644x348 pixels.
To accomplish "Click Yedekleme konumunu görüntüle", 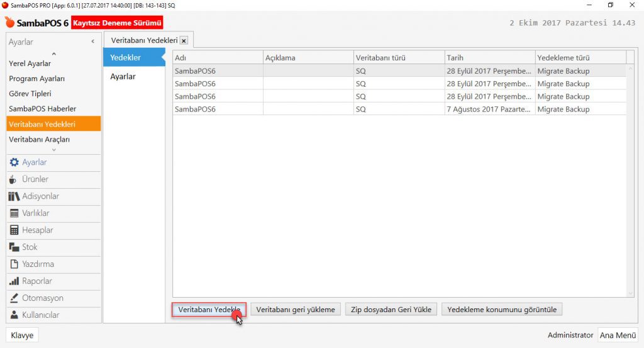I will 502,310.
